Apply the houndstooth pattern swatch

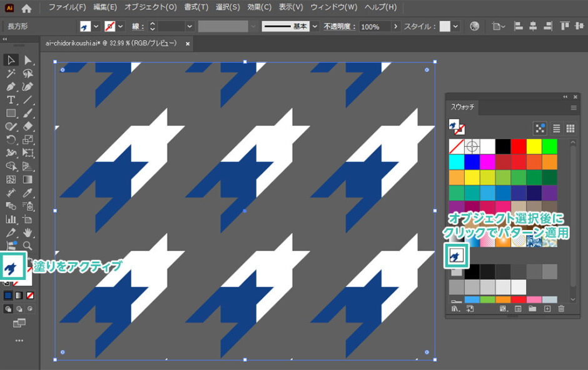click(x=456, y=255)
